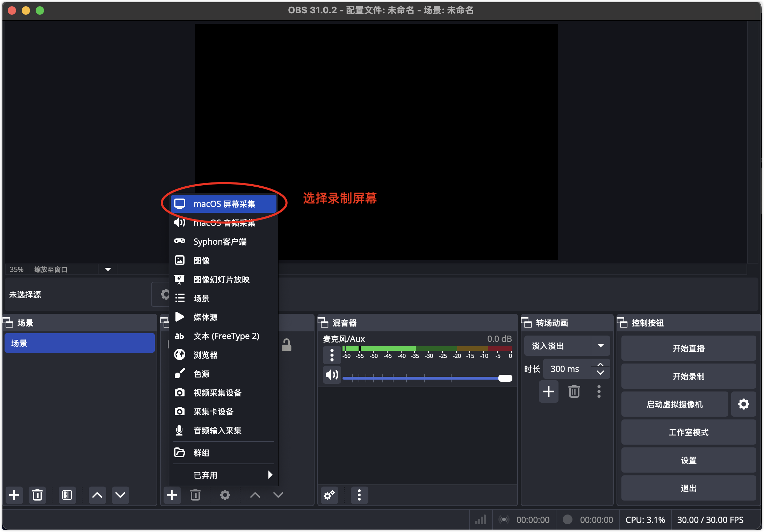Image resolution: width=764 pixels, height=532 pixels.
Task: Select 浏览器 source type
Action: point(224,355)
